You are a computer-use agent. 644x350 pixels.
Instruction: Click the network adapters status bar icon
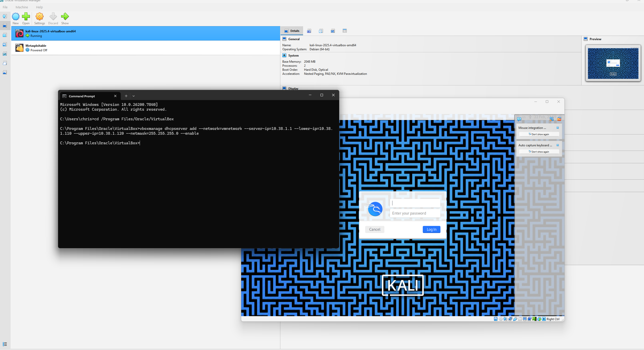[x=510, y=319]
